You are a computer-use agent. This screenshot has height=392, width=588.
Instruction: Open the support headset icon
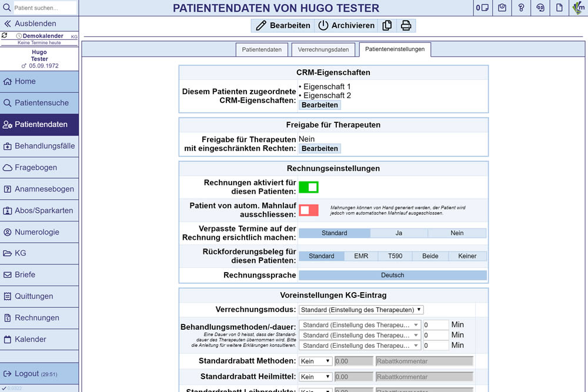pyautogui.click(x=540, y=8)
